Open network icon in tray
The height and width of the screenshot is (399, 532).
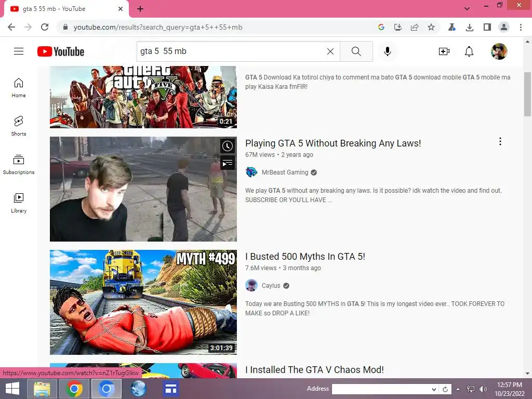coord(471,389)
